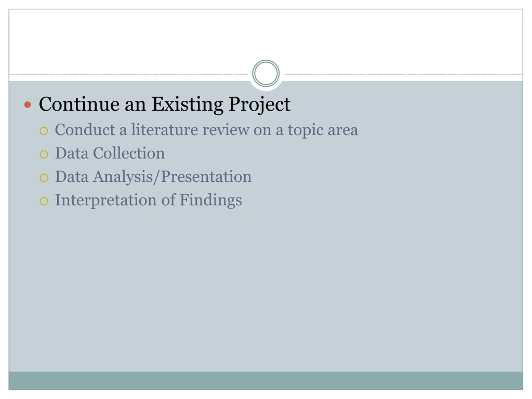Click the orange bullet beside Continue an Existing Project
The image size is (532, 399).
tap(28, 105)
